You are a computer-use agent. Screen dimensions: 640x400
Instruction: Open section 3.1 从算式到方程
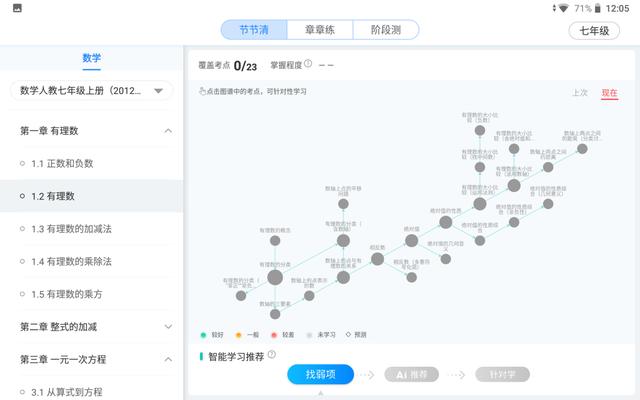[x=91, y=392]
